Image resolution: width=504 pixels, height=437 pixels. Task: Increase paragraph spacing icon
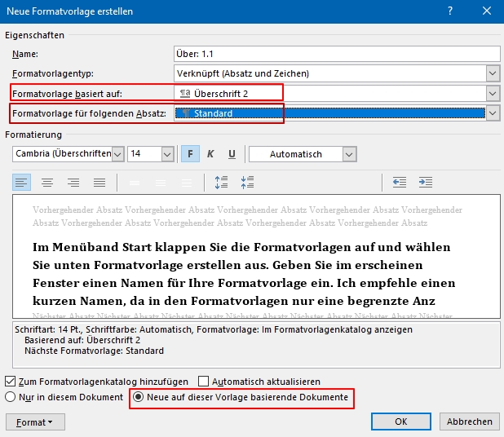coord(222,183)
